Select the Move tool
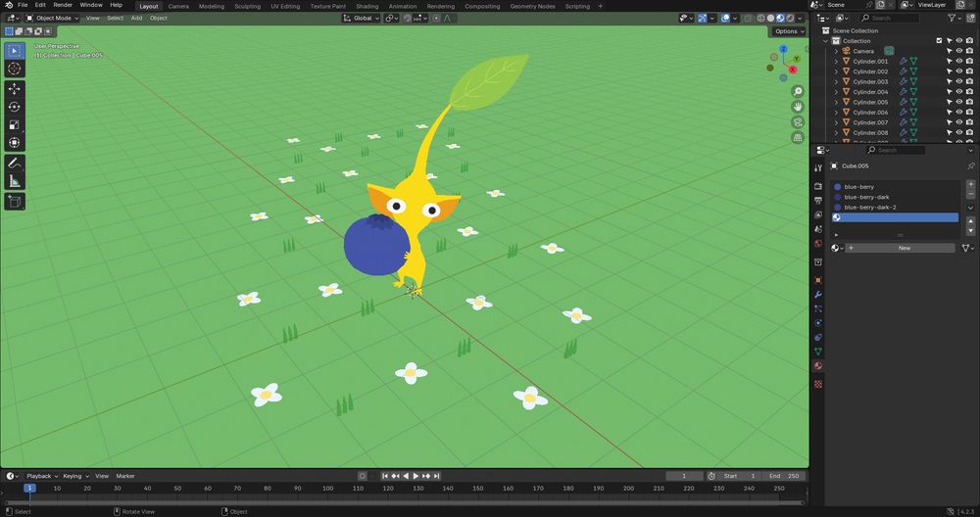 tap(15, 89)
